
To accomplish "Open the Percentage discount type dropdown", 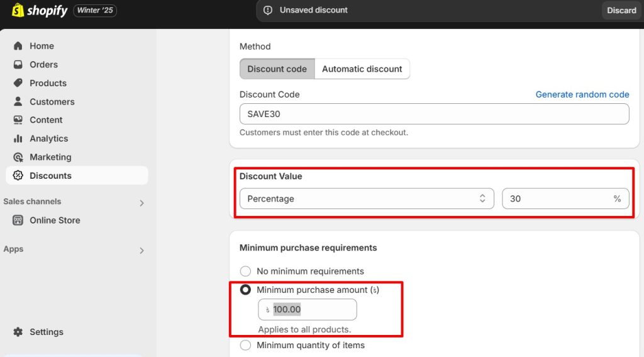I will click(x=367, y=199).
